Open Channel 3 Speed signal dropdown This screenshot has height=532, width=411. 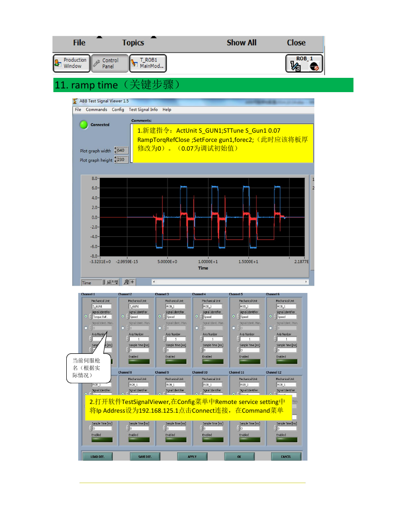[176, 317]
